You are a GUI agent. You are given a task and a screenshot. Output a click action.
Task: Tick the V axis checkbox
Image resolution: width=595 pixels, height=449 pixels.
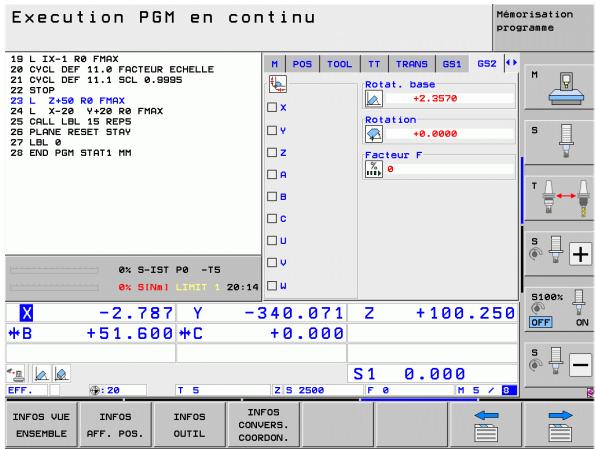(x=272, y=263)
